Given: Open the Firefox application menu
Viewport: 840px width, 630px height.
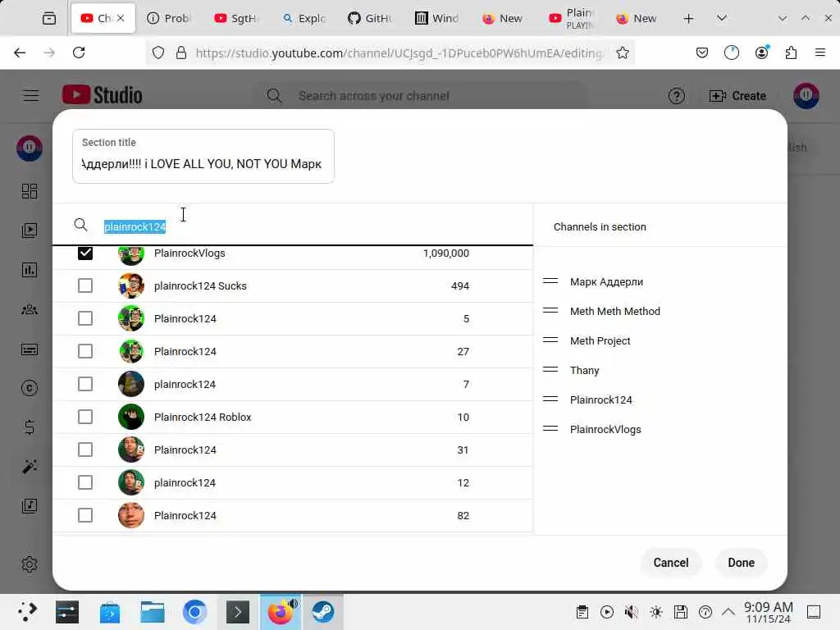Looking at the screenshot, I should click(819, 52).
